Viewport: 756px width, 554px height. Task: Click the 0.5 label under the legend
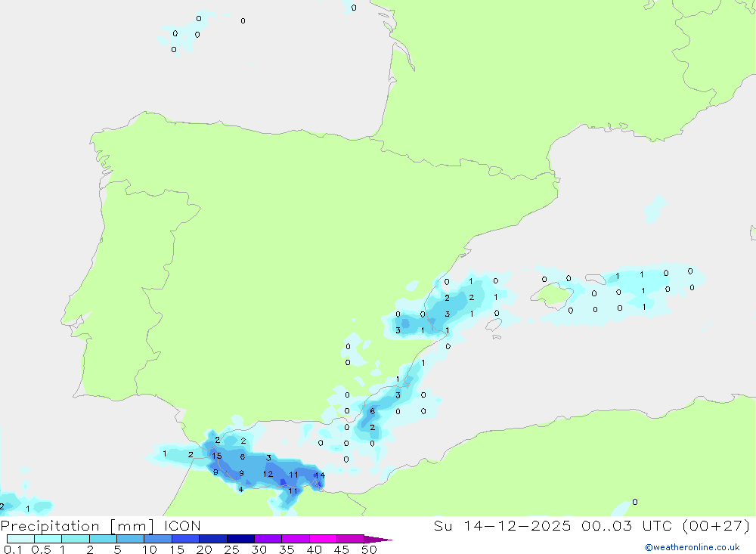41,549
